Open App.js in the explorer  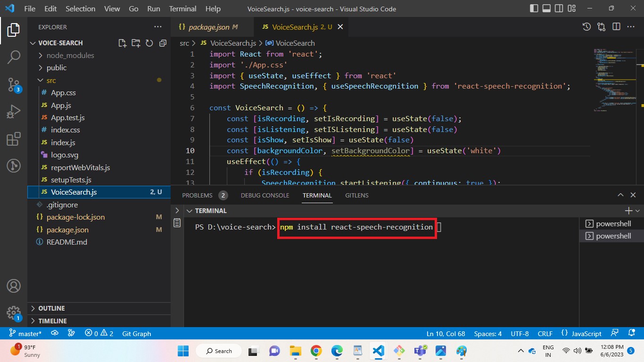(x=99, y=105)
